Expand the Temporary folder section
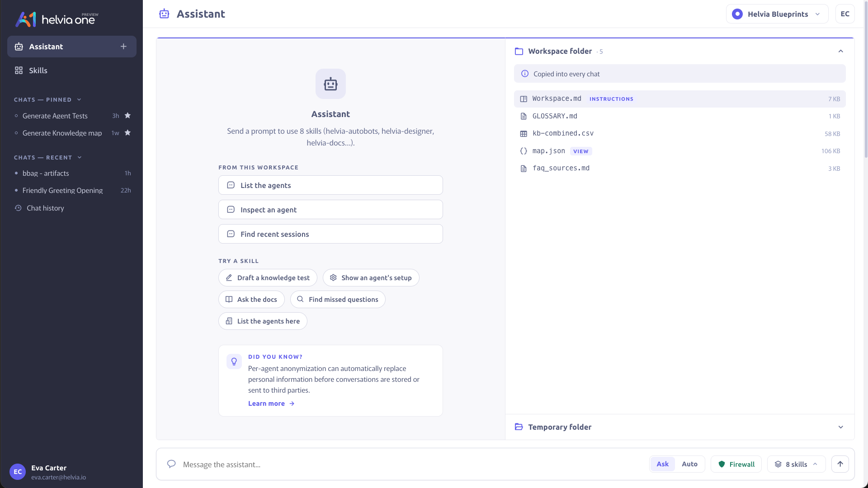 841,427
